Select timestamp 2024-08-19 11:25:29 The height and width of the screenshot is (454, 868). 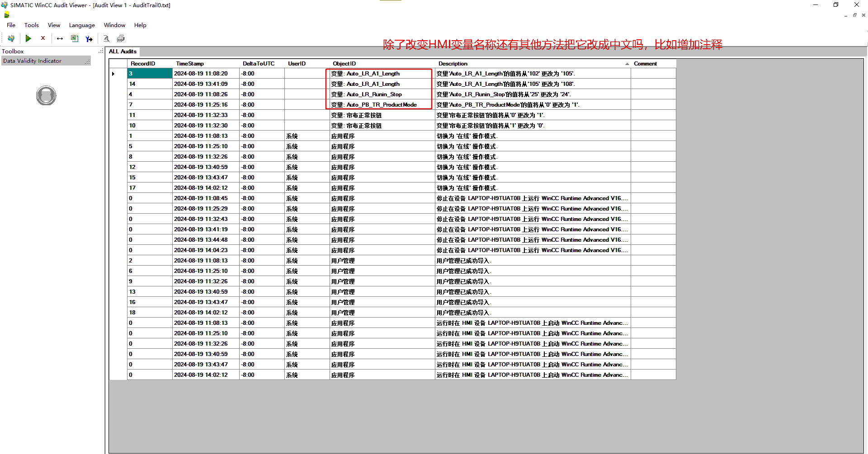(206, 209)
